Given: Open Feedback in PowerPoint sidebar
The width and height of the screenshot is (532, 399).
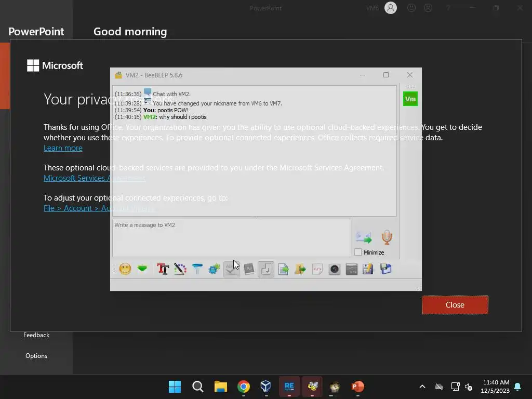Looking at the screenshot, I should click(36, 335).
